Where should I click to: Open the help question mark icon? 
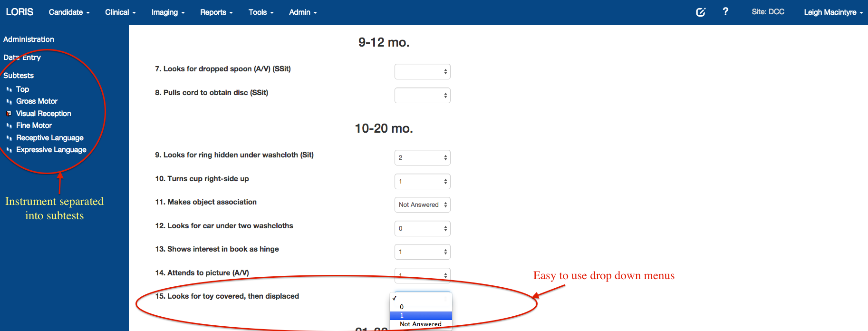(725, 12)
